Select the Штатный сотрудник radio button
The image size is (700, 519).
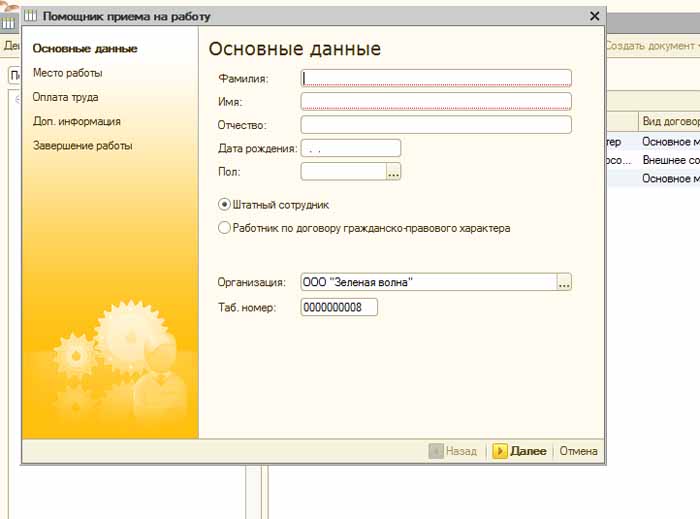[225, 204]
